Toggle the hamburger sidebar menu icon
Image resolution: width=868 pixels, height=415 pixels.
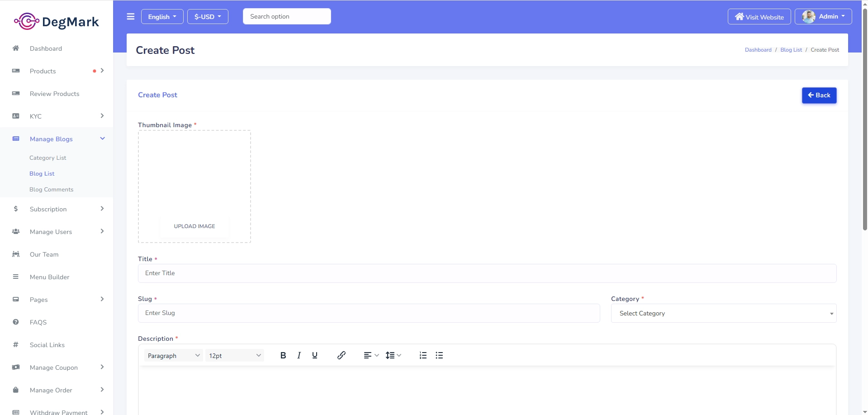click(x=131, y=17)
